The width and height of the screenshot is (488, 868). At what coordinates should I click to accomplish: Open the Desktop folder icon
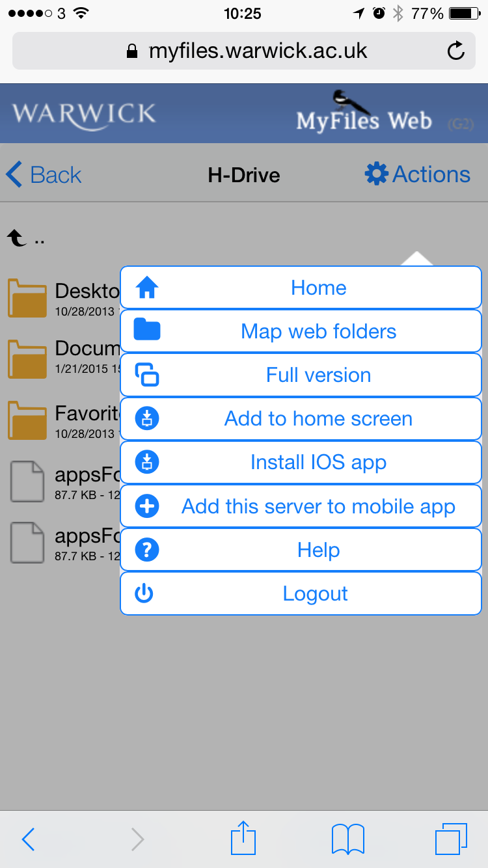[27, 298]
